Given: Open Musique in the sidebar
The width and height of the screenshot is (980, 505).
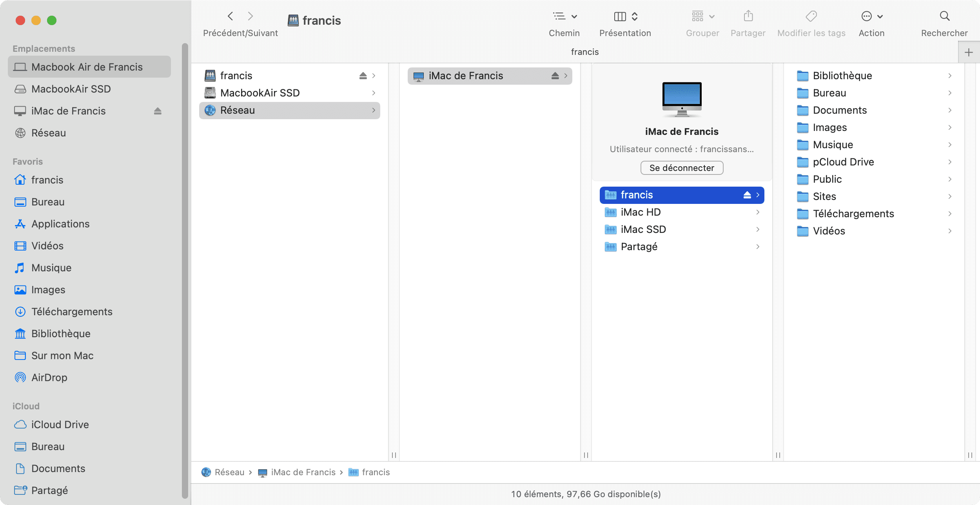Looking at the screenshot, I should coord(89,268).
